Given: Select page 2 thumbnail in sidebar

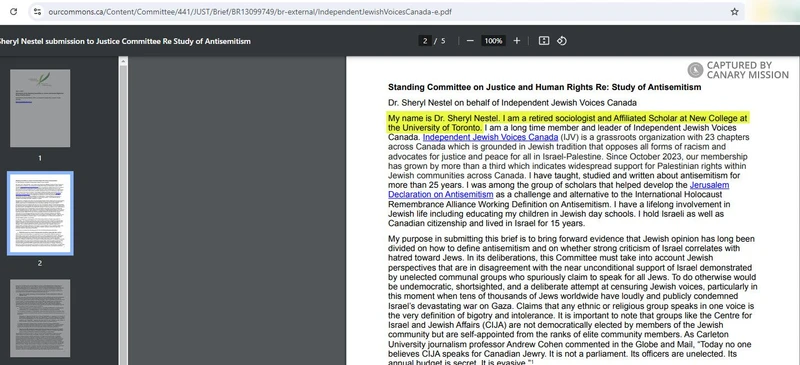Looking at the screenshot, I should point(40,213).
